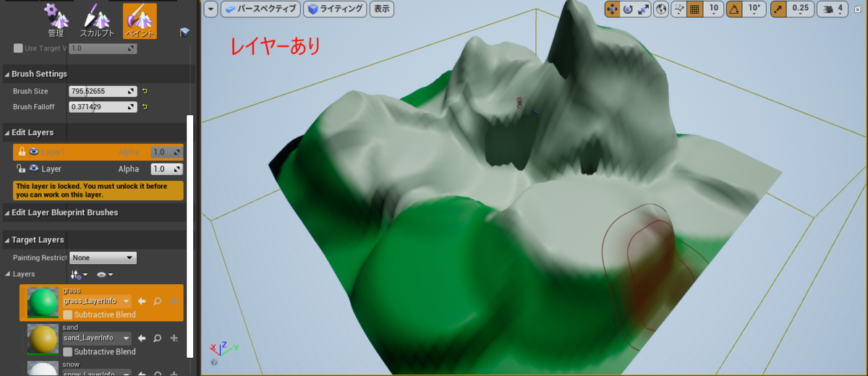The height and width of the screenshot is (376, 868).
Task: Select the grass material sphere thumbnail
Action: [x=43, y=303]
